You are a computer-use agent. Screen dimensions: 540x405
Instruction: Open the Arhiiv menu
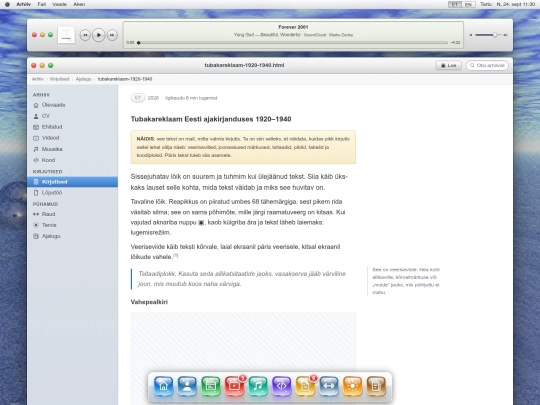23,4
